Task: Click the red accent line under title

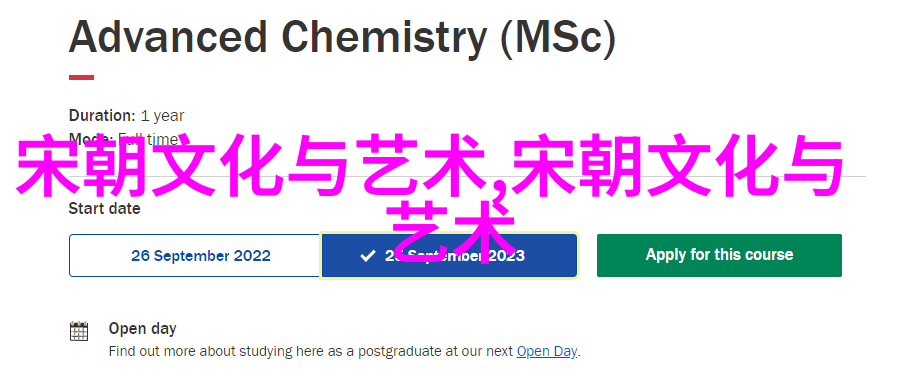Action: click(x=82, y=77)
